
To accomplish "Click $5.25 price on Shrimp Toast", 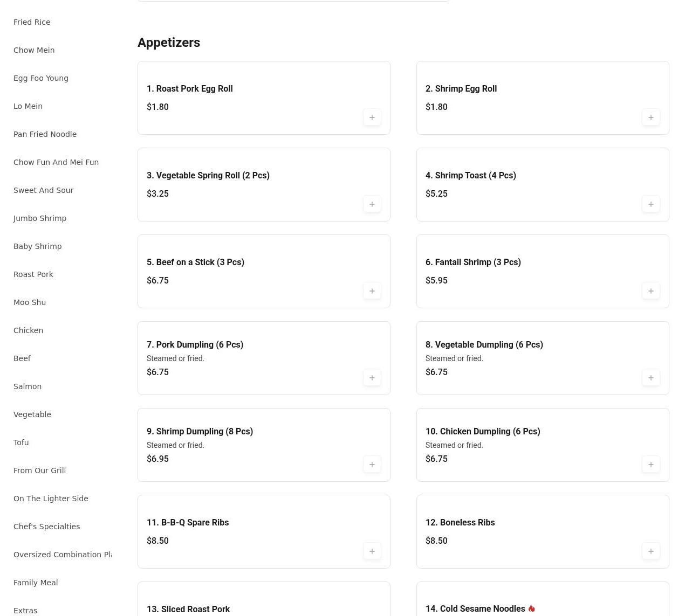I will click(x=436, y=193).
